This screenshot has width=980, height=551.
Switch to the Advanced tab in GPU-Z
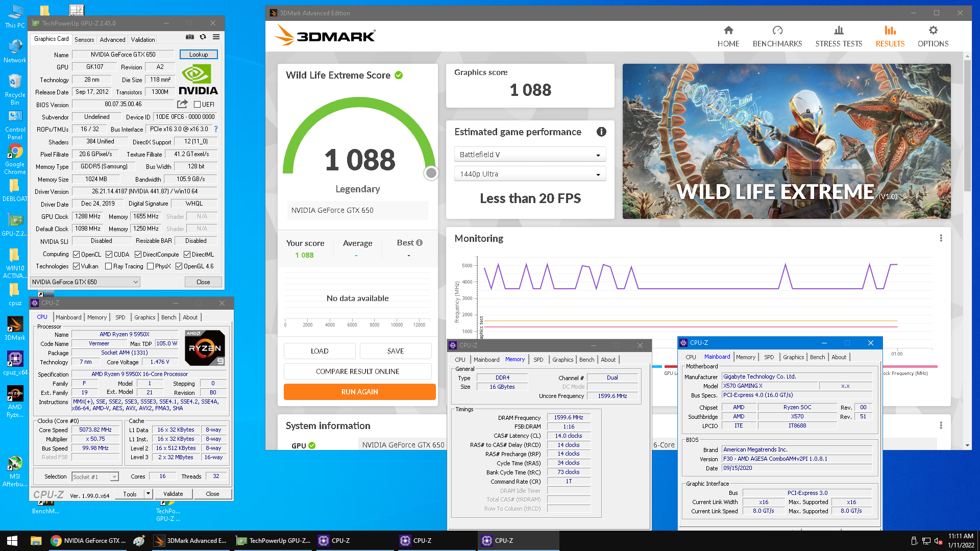112,39
